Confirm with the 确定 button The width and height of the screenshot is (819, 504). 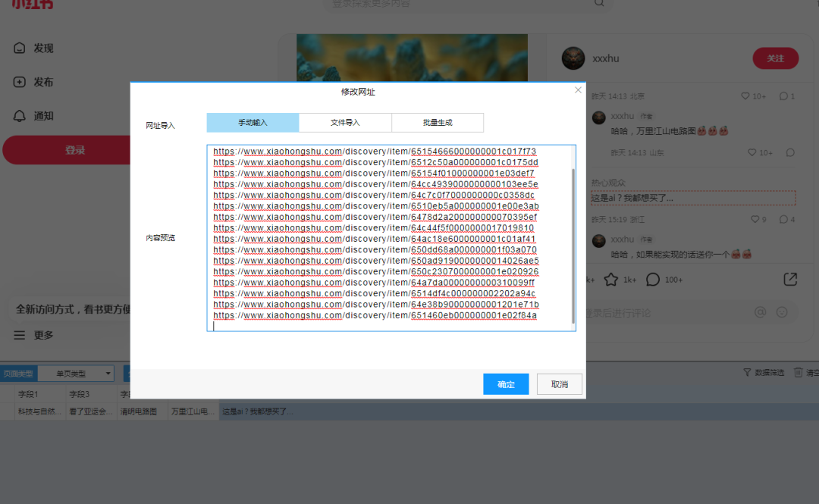pos(506,384)
